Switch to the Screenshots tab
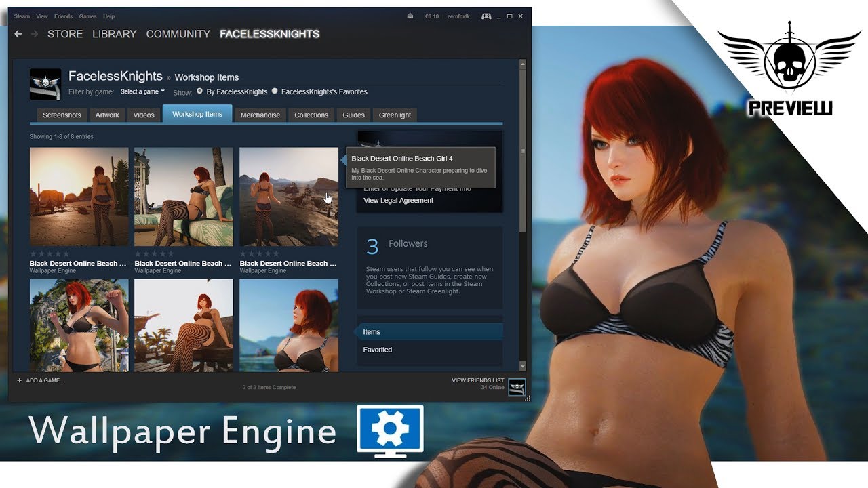The image size is (868, 488). 62,115
